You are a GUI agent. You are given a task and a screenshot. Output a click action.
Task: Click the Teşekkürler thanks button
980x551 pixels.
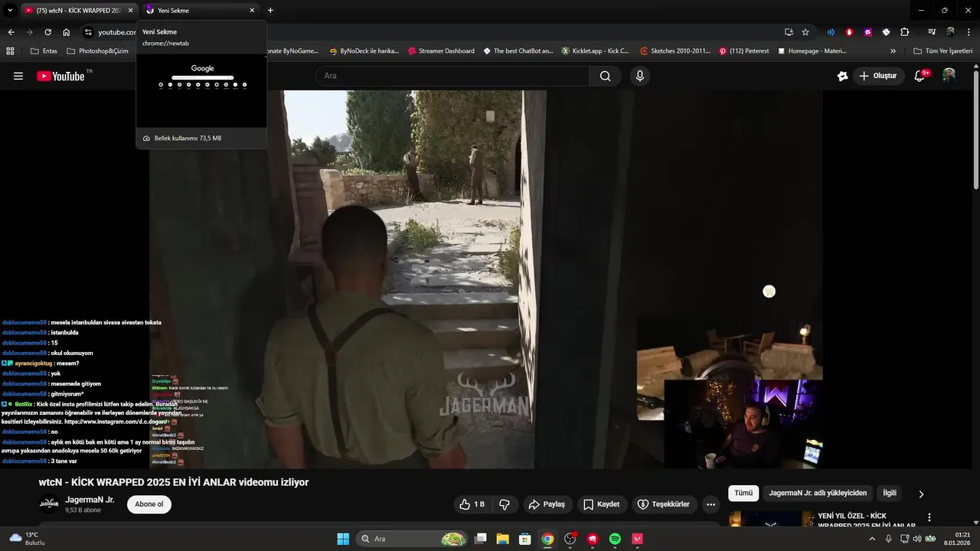point(664,504)
